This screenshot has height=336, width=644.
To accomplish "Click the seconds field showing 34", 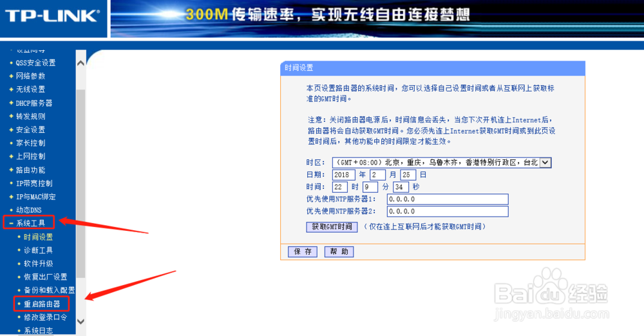I will (x=401, y=187).
